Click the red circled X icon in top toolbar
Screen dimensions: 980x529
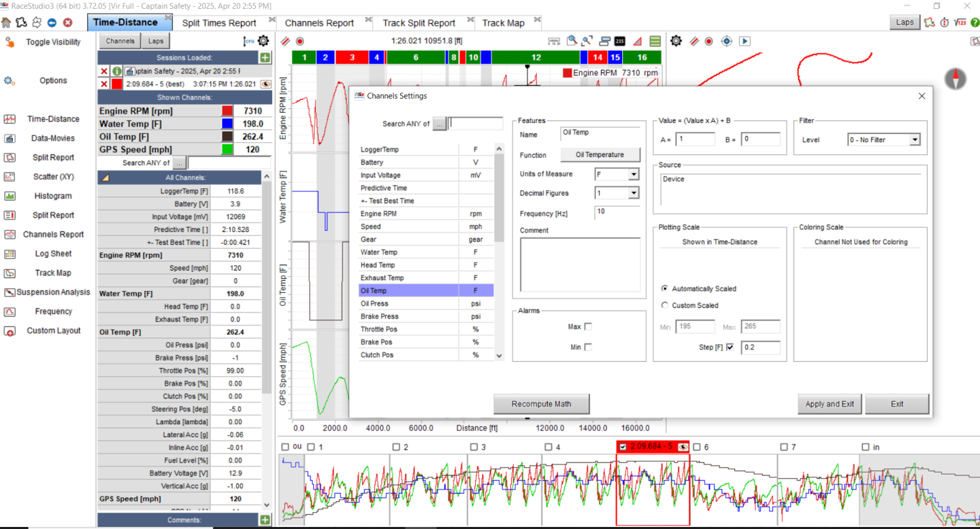pos(68,22)
